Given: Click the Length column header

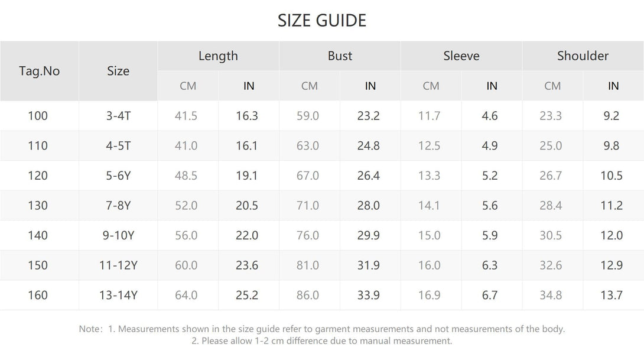Looking at the screenshot, I should 218,56.
